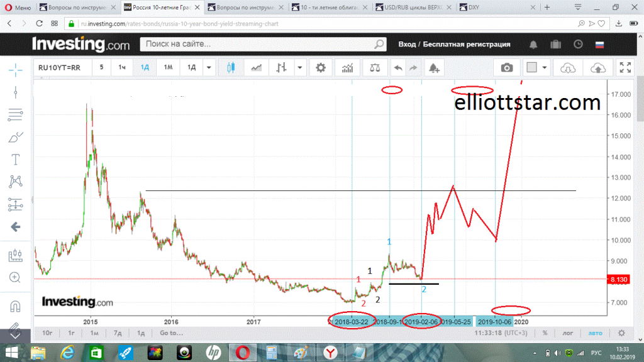Redo chart action

413,68
